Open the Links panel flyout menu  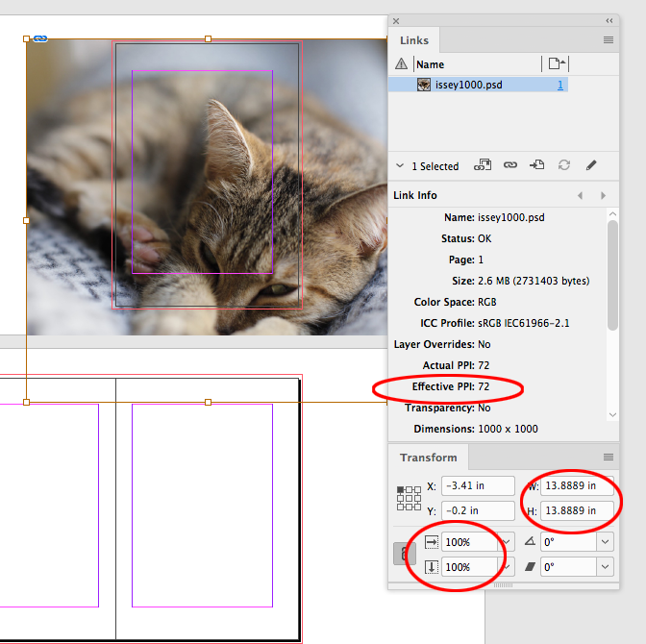pyautogui.click(x=609, y=40)
